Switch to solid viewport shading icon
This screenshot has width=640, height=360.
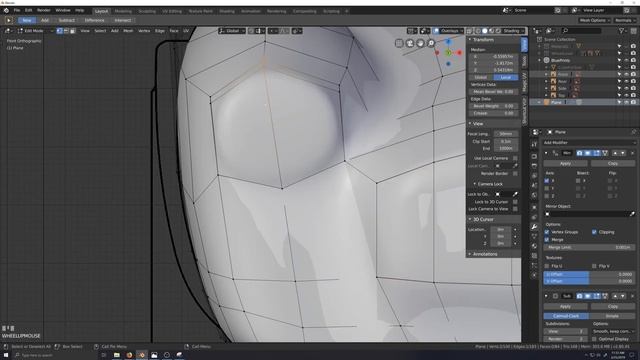click(x=484, y=31)
